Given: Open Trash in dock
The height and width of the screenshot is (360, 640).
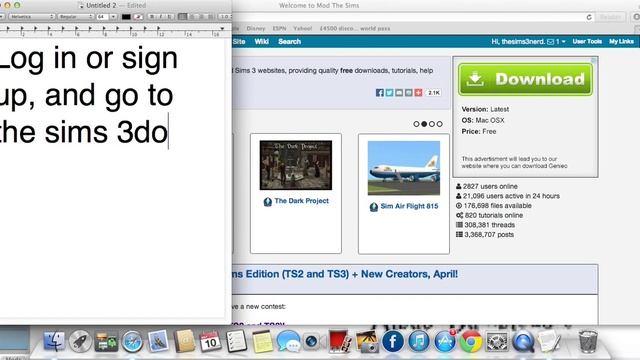Looking at the screenshot, I should pos(588,341).
